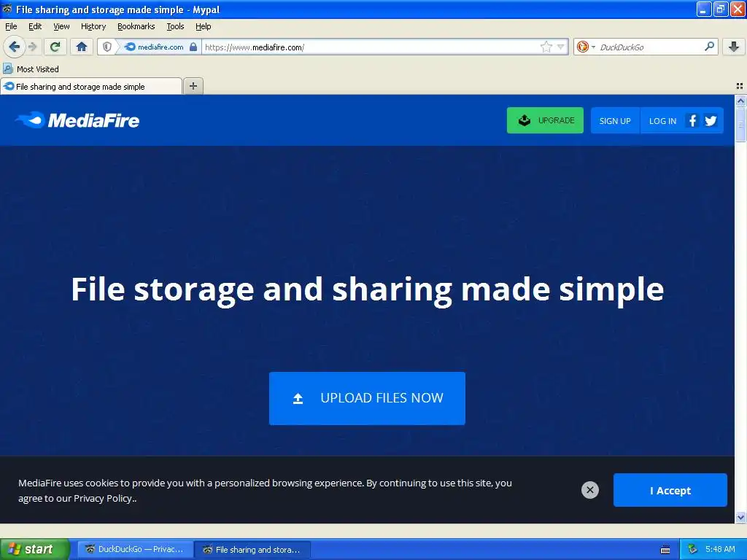Open the Downloads arrow icon
The image size is (747, 560).
point(734,47)
